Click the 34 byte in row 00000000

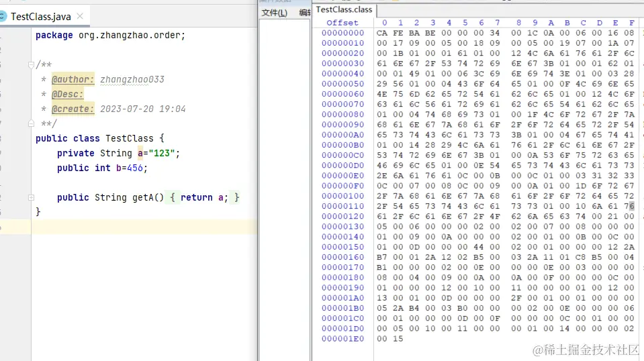tap(495, 33)
